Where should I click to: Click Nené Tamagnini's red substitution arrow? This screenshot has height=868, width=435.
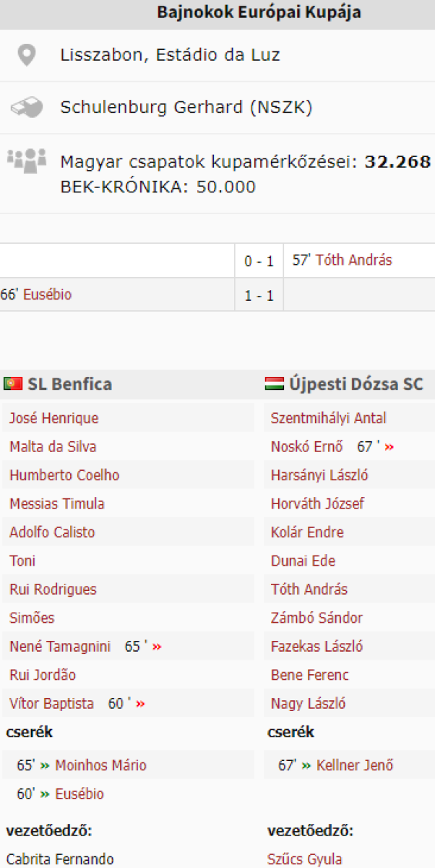[x=157, y=647]
